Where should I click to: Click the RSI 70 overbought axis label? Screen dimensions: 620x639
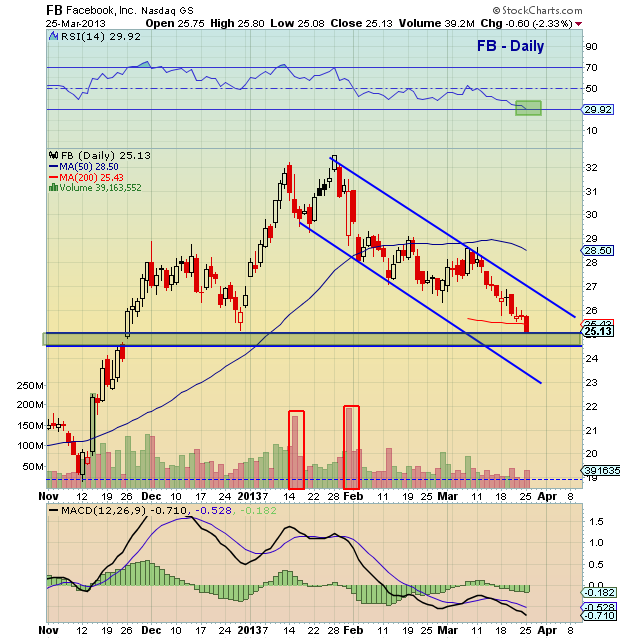click(x=591, y=67)
